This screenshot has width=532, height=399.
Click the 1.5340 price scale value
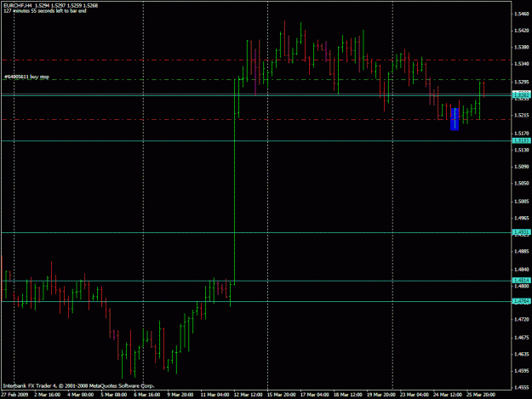coord(522,64)
